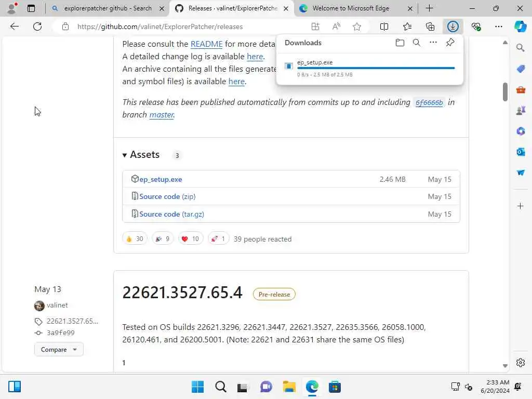Download Source code (tar.gz)
The width and height of the screenshot is (532, 399).
171,214
